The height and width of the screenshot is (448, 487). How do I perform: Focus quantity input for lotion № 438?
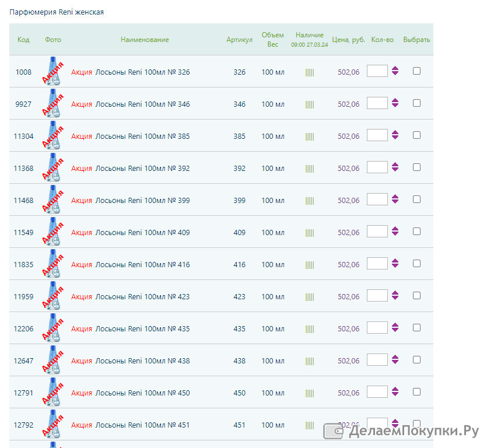377,360
